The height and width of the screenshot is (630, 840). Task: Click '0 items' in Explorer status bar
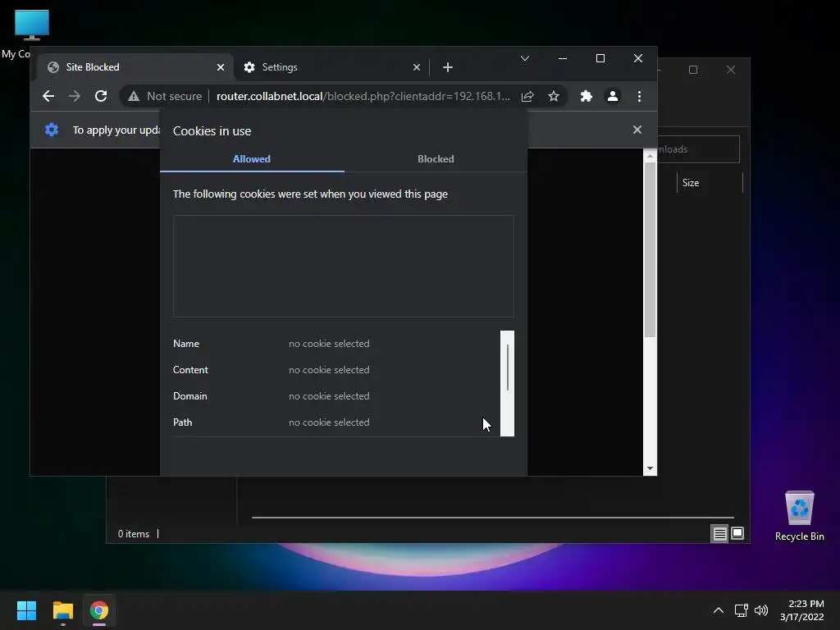point(134,534)
